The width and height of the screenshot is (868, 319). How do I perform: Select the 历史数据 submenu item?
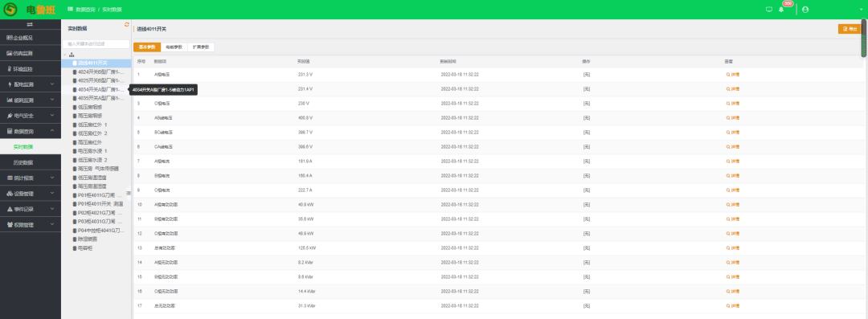(x=31, y=162)
